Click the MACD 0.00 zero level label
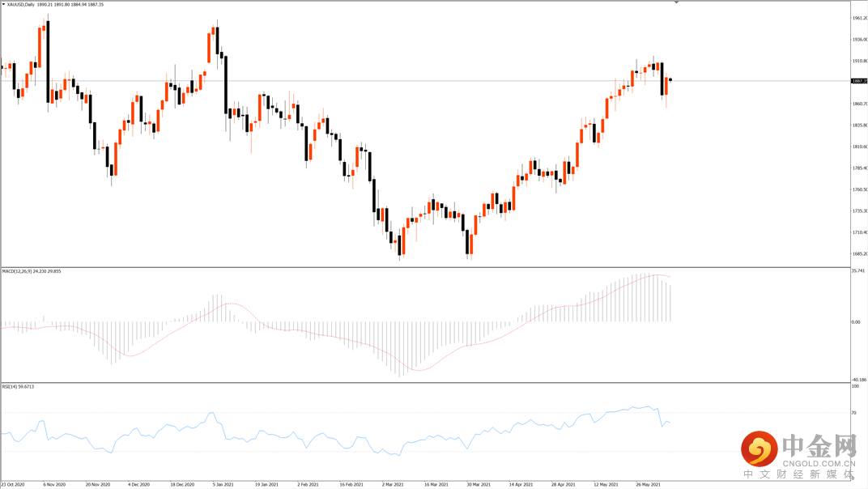The image size is (868, 489). (857, 321)
